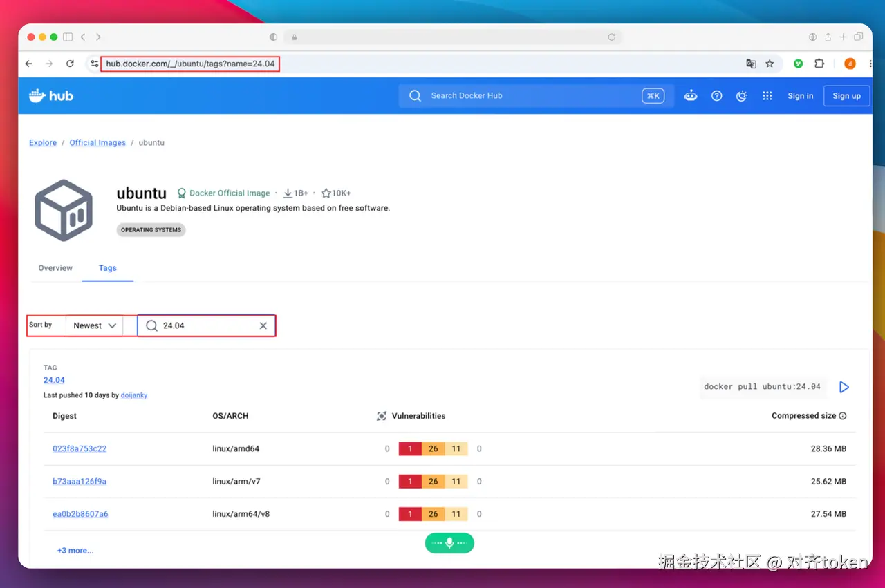885x588 pixels.
Task: Click the Vulnerabilities scan icon
Action: coord(382,416)
